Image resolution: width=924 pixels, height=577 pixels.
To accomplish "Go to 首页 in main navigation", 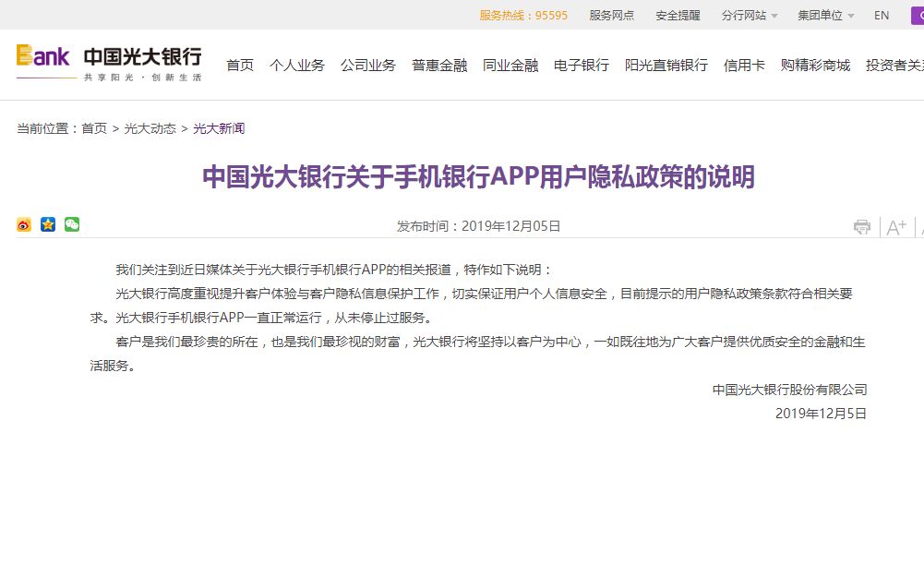I will [x=240, y=66].
